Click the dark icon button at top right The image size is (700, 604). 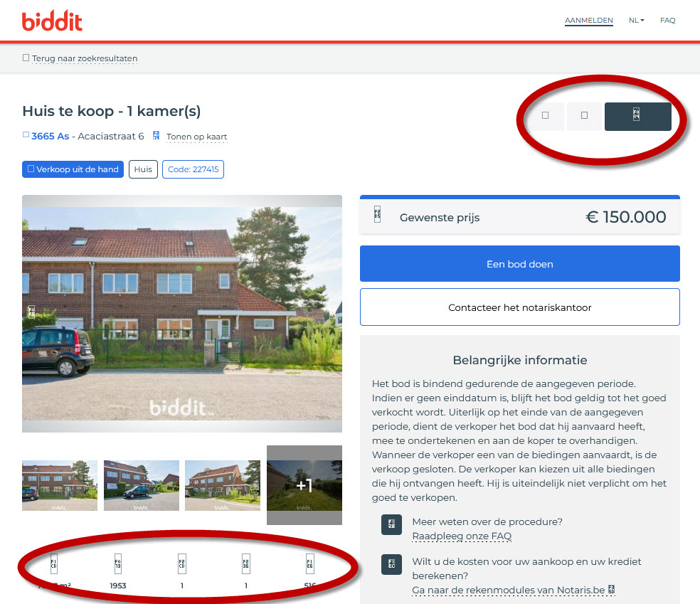637,117
